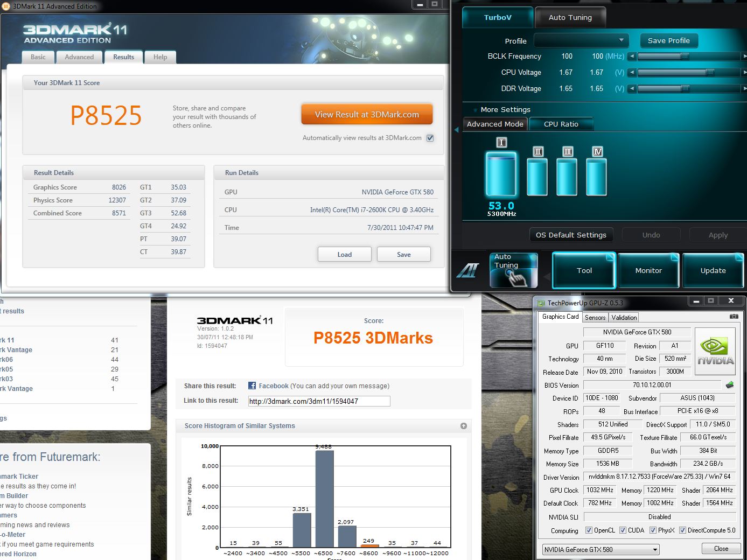This screenshot has width=747, height=560.
Task: Open the CPU Ratio tab
Action: click(561, 124)
